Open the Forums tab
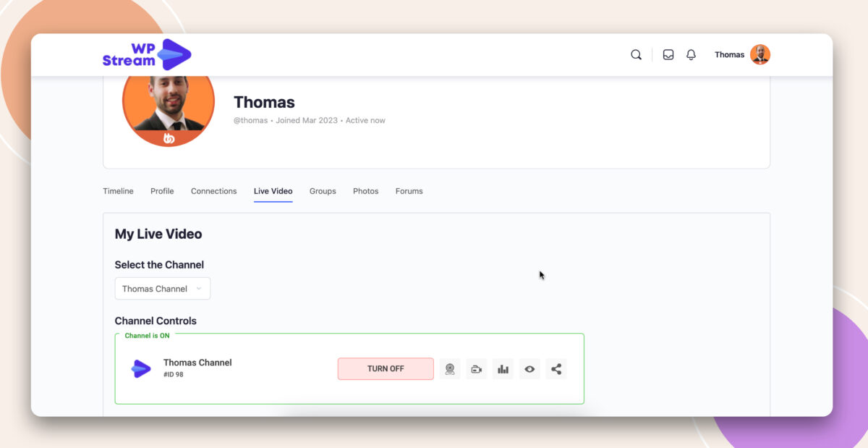Viewport: 868px width, 448px height. (x=409, y=192)
